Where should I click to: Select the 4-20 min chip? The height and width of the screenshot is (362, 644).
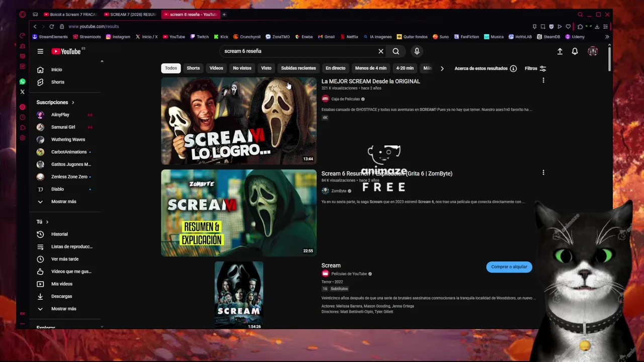pyautogui.click(x=405, y=68)
